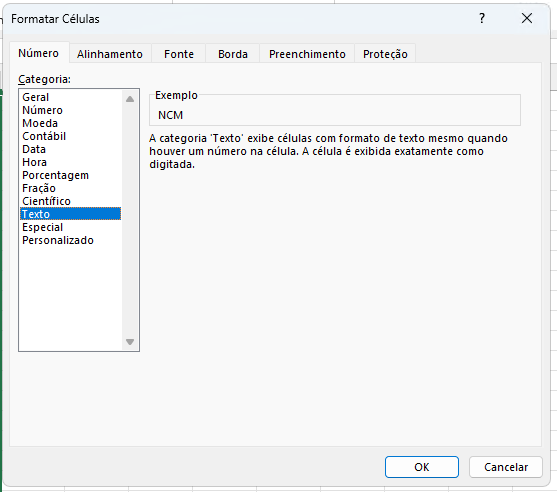
Task: Open the Proteção tab
Action: click(385, 54)
